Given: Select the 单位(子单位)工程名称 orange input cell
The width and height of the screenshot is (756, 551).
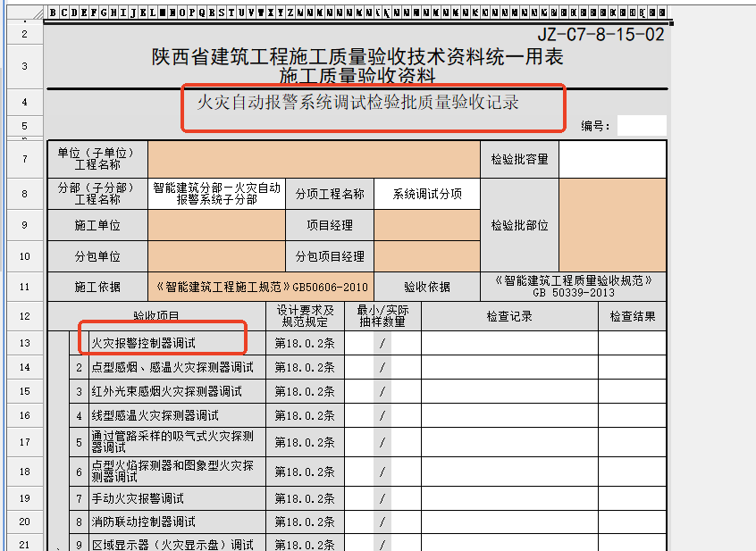Looking at the screenshot, I should click(314, 159).
